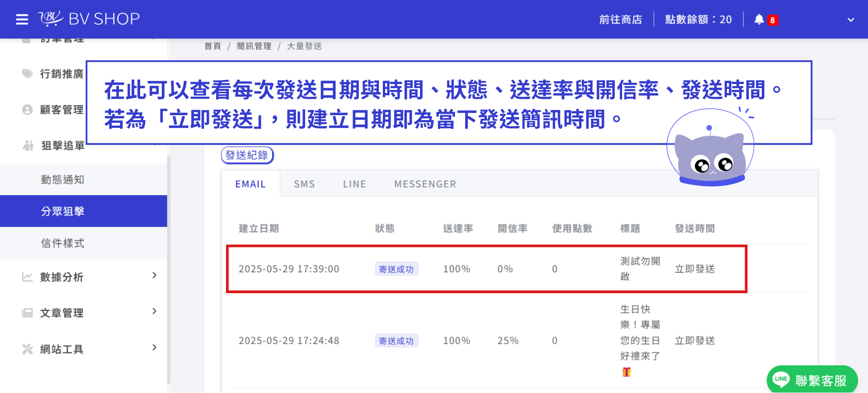Click the gift emoji in birthday title

(627, 372)
